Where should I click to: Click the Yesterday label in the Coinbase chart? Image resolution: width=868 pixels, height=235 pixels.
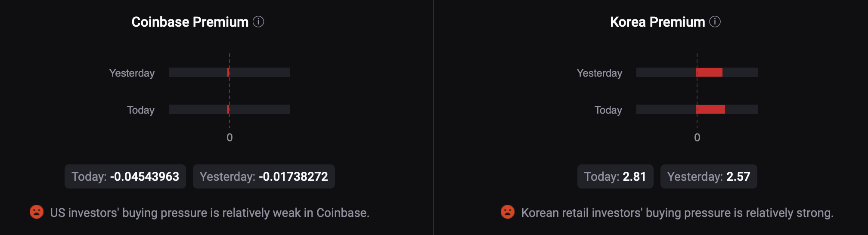(132, 73)
